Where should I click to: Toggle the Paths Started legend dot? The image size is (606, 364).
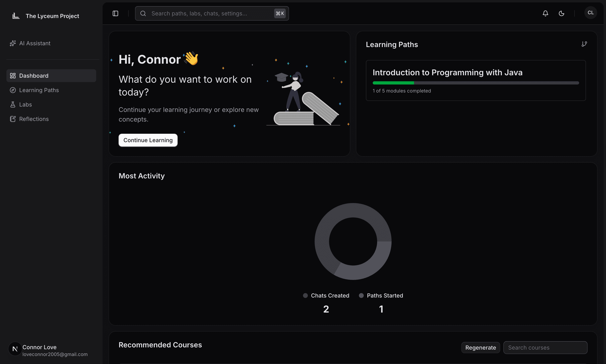click(x=361, y=296)
